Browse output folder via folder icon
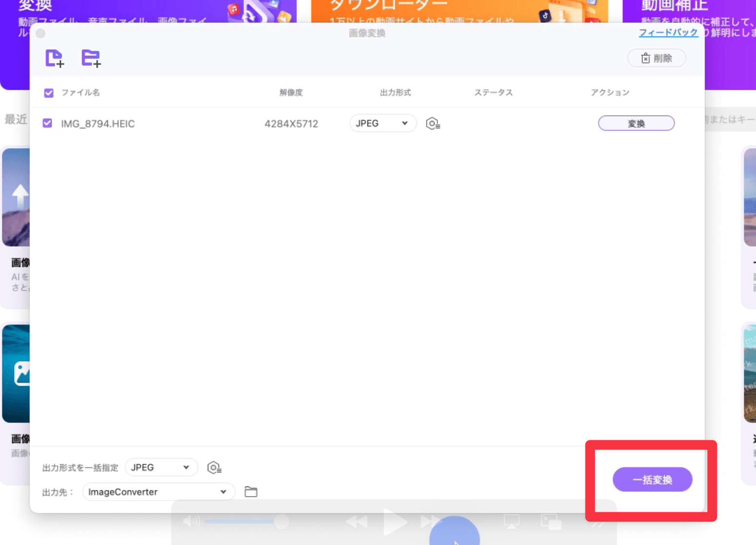 point(251,492)
